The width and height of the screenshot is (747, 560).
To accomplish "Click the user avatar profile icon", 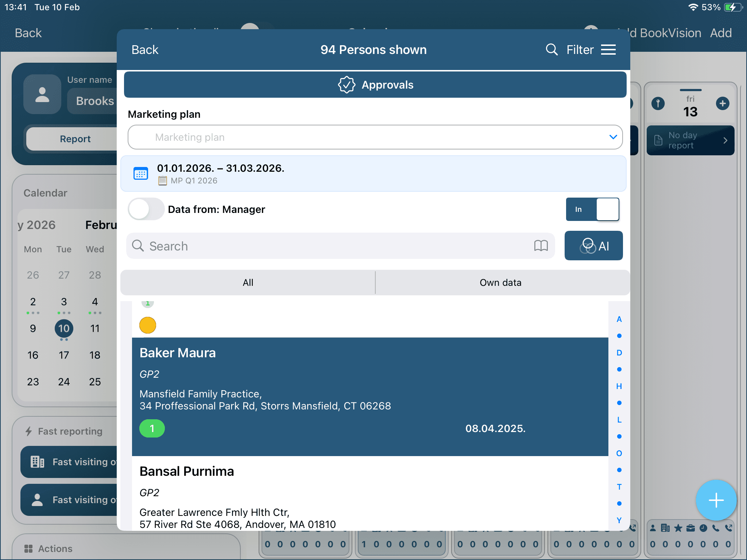I will click(x=42, y=94).
